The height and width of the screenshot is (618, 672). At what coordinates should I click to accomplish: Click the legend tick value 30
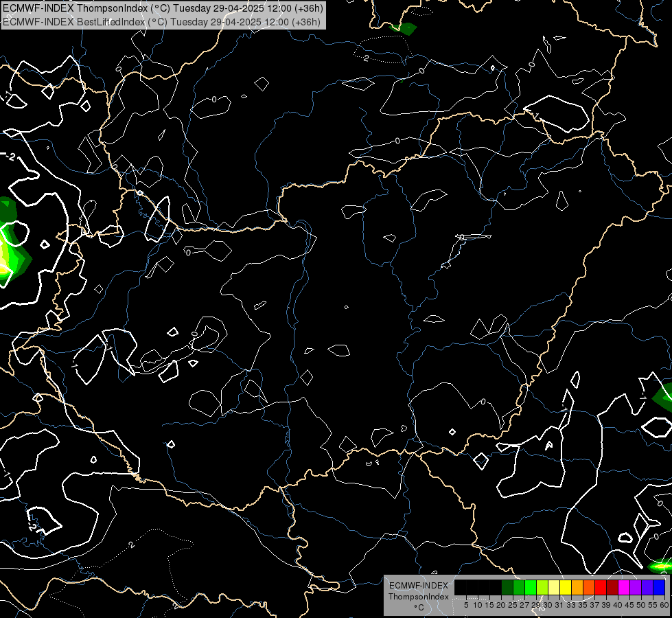548,605
